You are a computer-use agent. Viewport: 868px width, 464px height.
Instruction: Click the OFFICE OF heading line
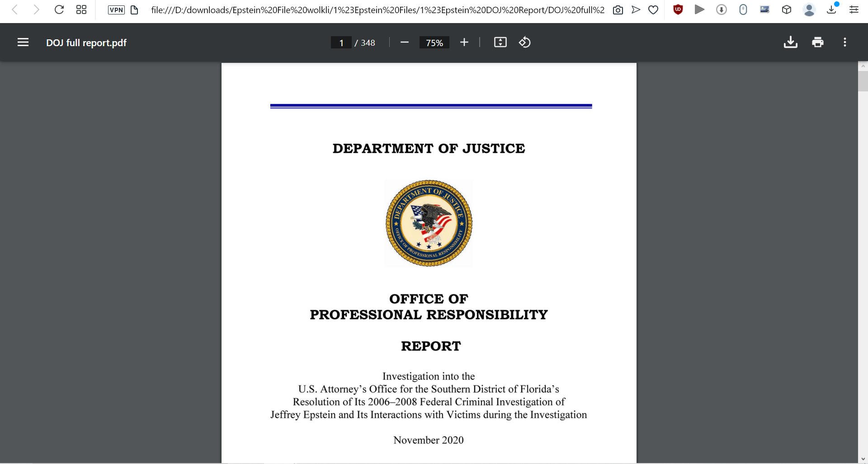pos(429,299)
